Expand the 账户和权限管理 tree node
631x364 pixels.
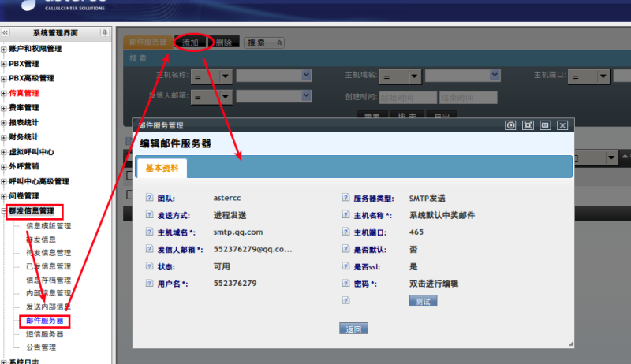(4, 49)
